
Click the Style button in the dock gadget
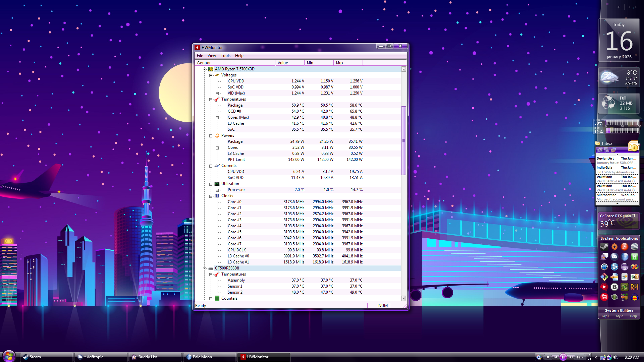tap(620, 316)
